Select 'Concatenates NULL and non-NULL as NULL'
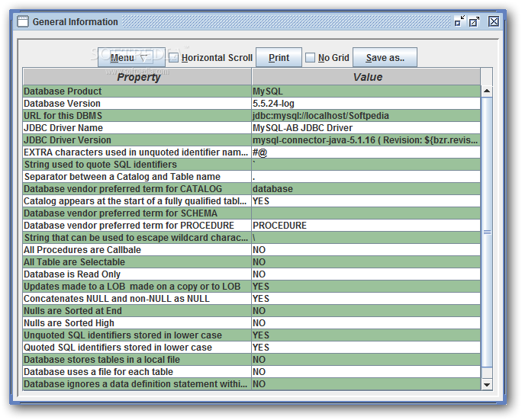 tap(137, 299)
